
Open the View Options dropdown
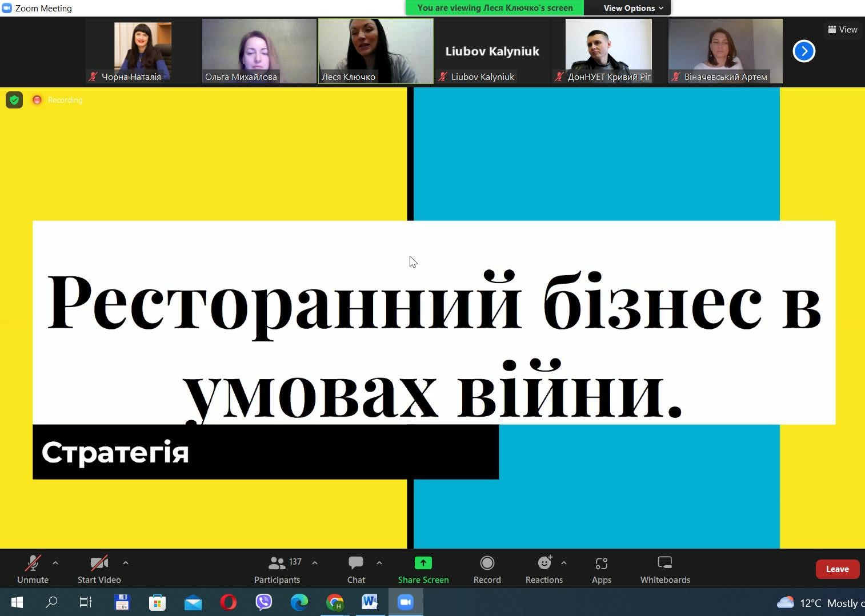633,8
